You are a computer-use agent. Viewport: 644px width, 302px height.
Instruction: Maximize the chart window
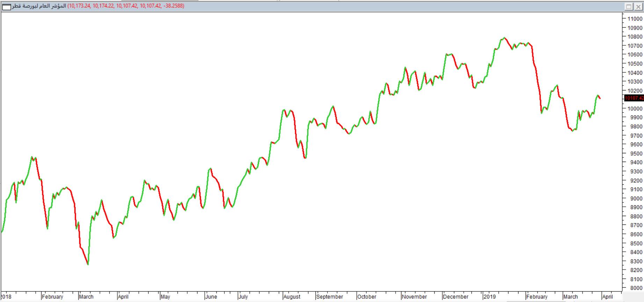(x=629, y=7)
